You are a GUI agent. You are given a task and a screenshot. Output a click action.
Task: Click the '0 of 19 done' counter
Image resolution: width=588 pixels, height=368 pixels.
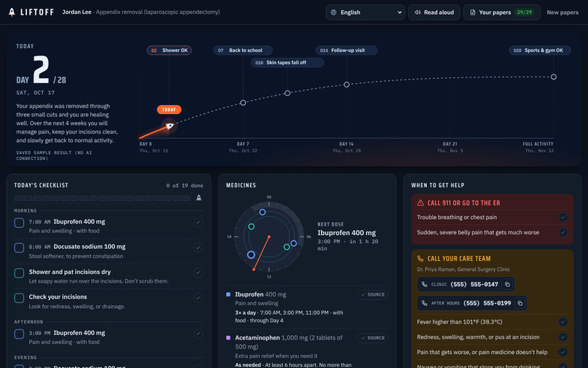[185, 185]
